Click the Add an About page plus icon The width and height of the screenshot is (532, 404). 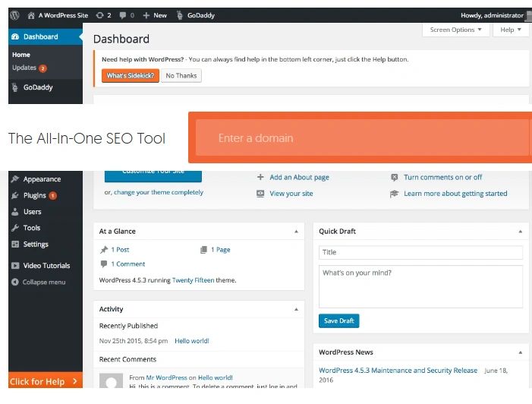pyautogui.click(x=260, y=177)
